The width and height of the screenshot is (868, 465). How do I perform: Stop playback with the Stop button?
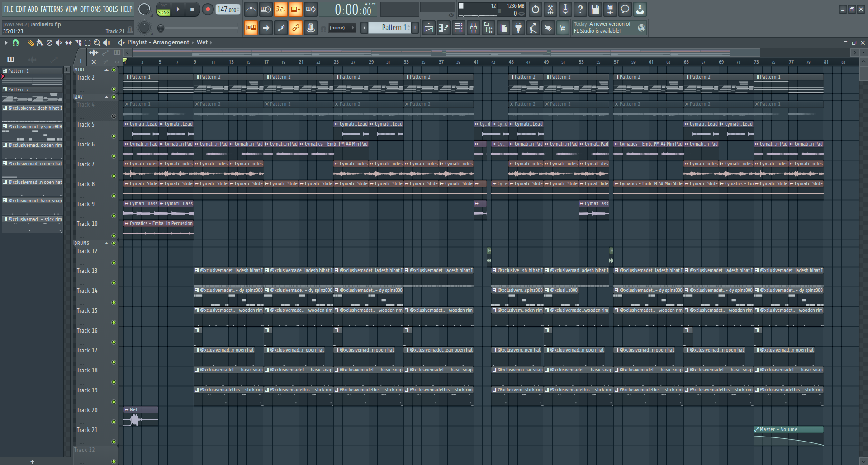point(192,9)
